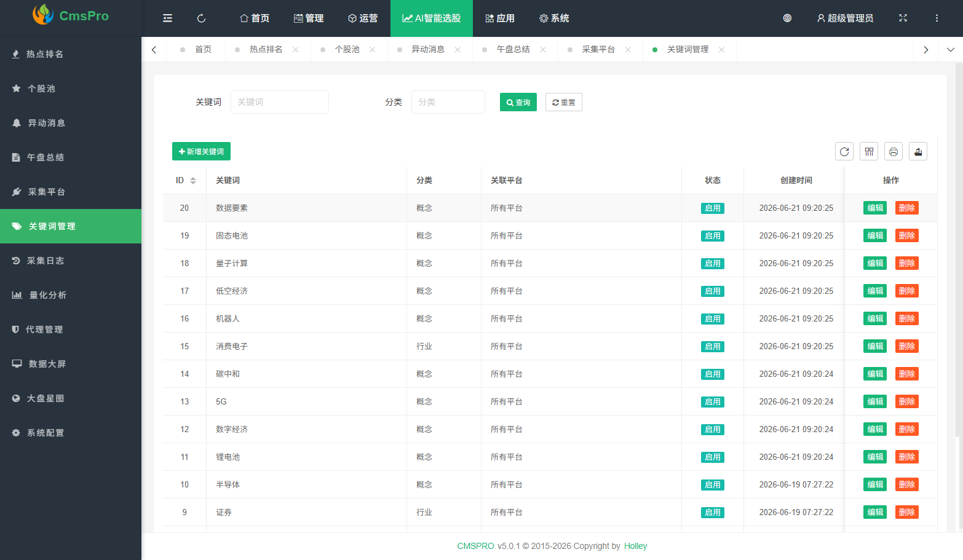Open 量化分析 in the sidebar
Screen dimensions: 963x560
pyautogui.click(x=71, y=295)
